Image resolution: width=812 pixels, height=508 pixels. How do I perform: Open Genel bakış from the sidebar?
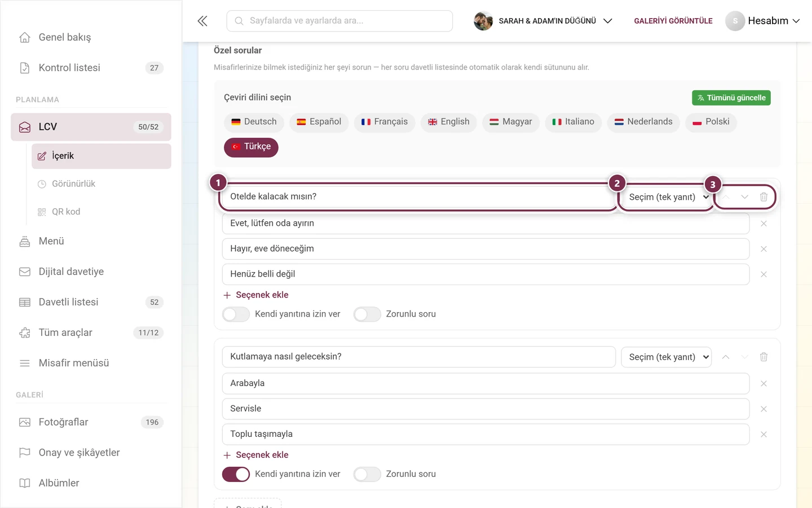(x=91, y=37)
